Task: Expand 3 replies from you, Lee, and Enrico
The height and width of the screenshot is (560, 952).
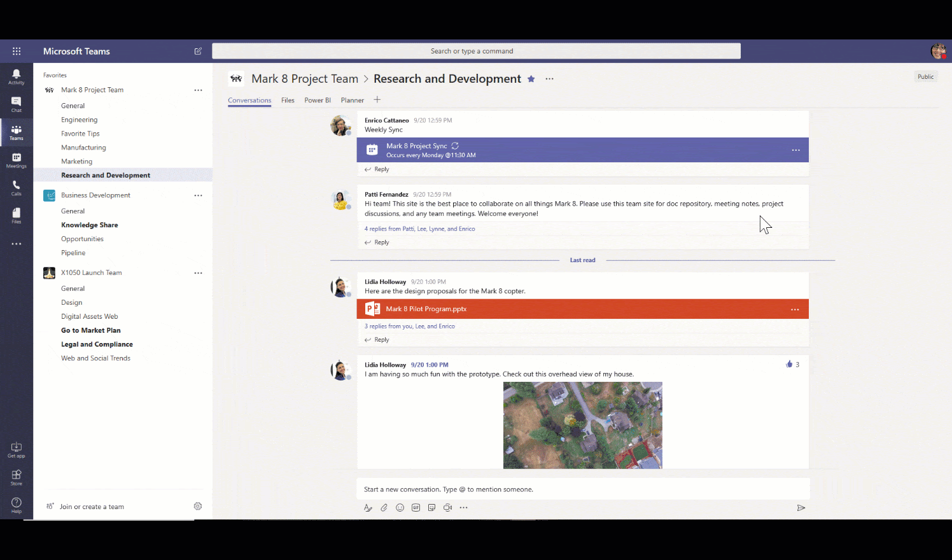Action: click(409, 326)
